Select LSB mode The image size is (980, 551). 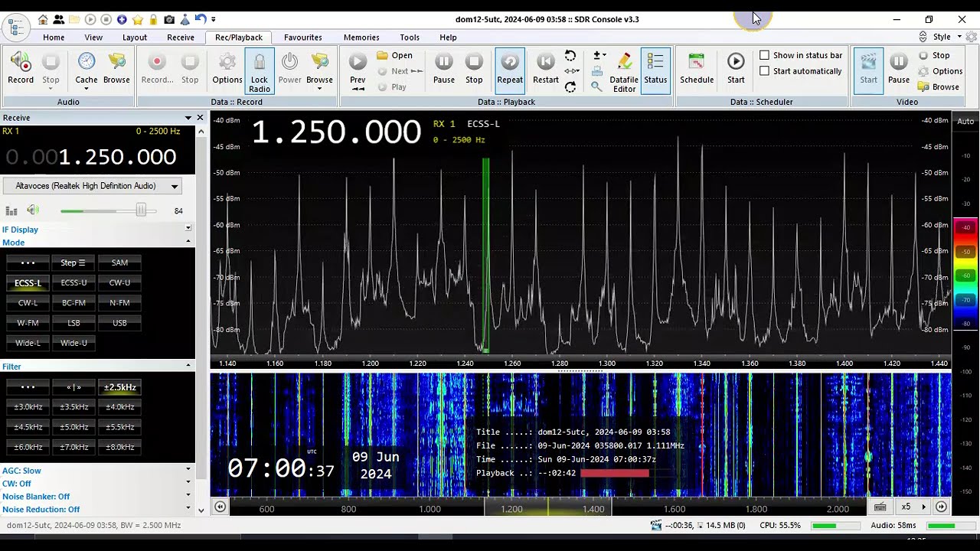(x=73, y=323)
